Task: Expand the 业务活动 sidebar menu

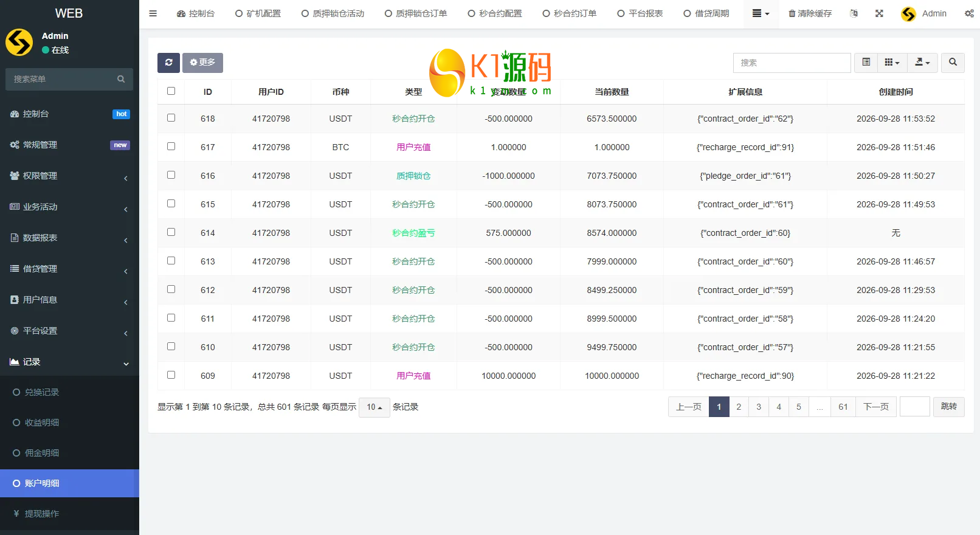Action: [x=69, y=207]
